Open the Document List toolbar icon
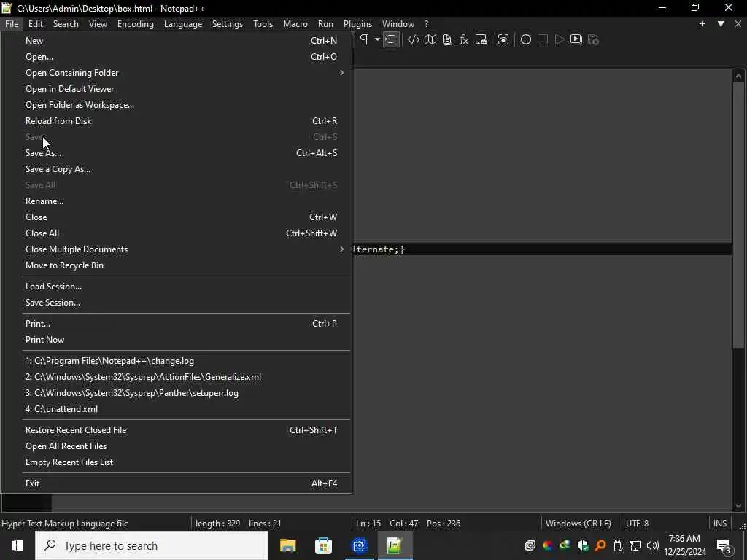Image resolution: width=747 pixels, height=560 pixels. pyautogui.click(x=447, y=39)
